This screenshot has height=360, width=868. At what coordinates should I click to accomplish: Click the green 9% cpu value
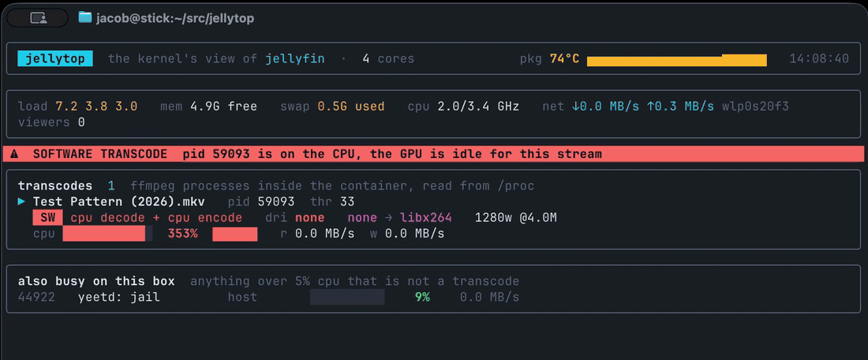(422, 298)
